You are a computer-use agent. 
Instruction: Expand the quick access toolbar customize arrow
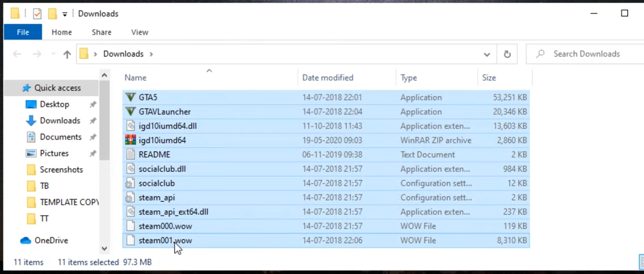(x=65, y=14)
